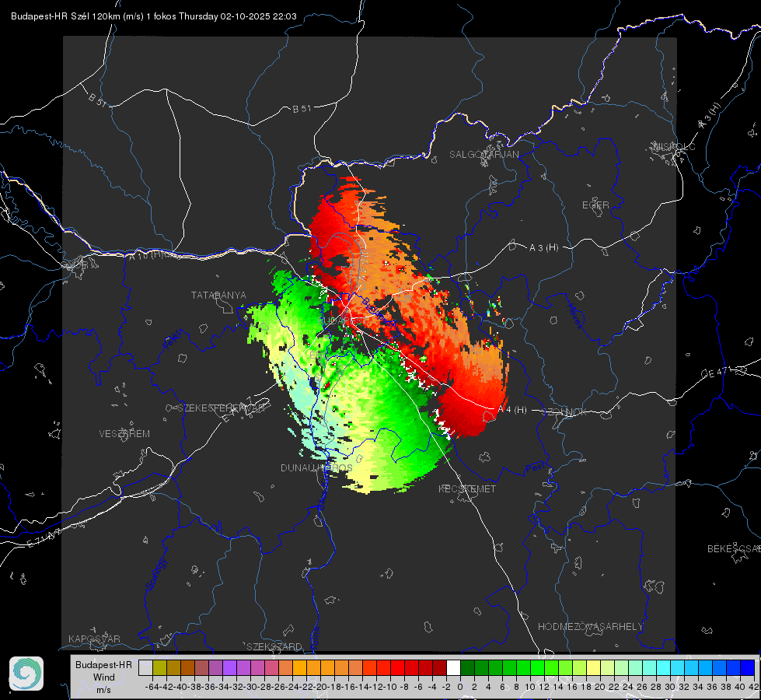The height and width of the screenshot is (700, 761).
Task: Click the Somogy county label
Action: click(x=156, y=574)
